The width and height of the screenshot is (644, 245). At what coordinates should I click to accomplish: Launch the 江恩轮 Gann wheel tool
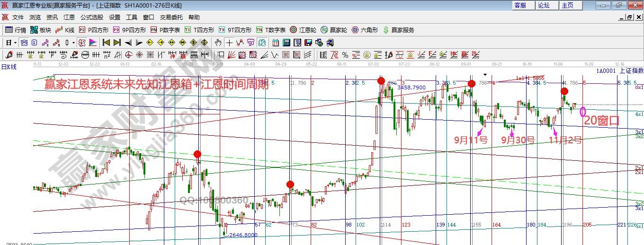click(304, 30)
